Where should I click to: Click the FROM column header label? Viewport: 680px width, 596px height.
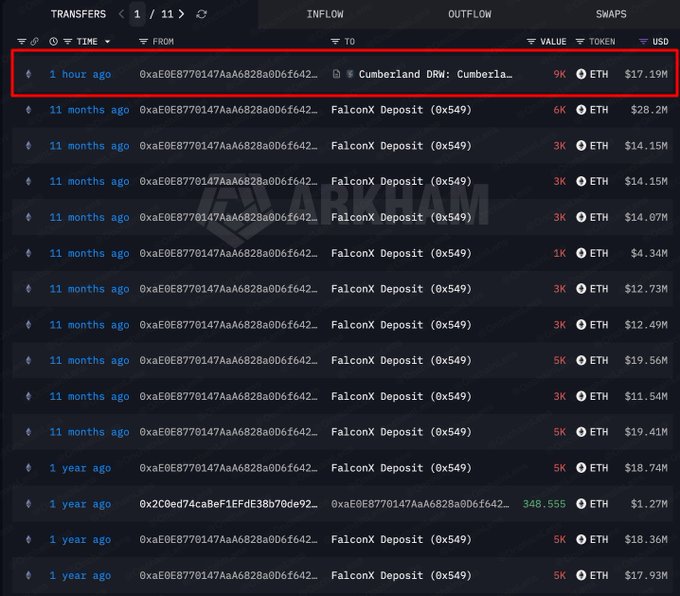point(163,42)
